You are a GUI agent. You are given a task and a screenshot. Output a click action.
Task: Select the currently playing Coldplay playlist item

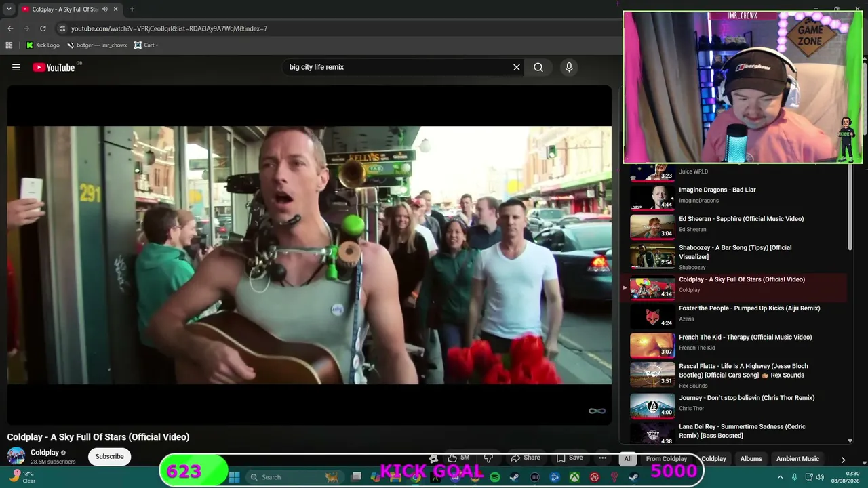point(734,288)
